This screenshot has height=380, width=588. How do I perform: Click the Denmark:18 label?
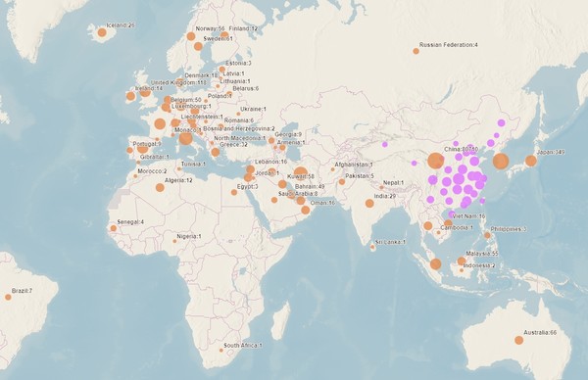coord(201,75)
